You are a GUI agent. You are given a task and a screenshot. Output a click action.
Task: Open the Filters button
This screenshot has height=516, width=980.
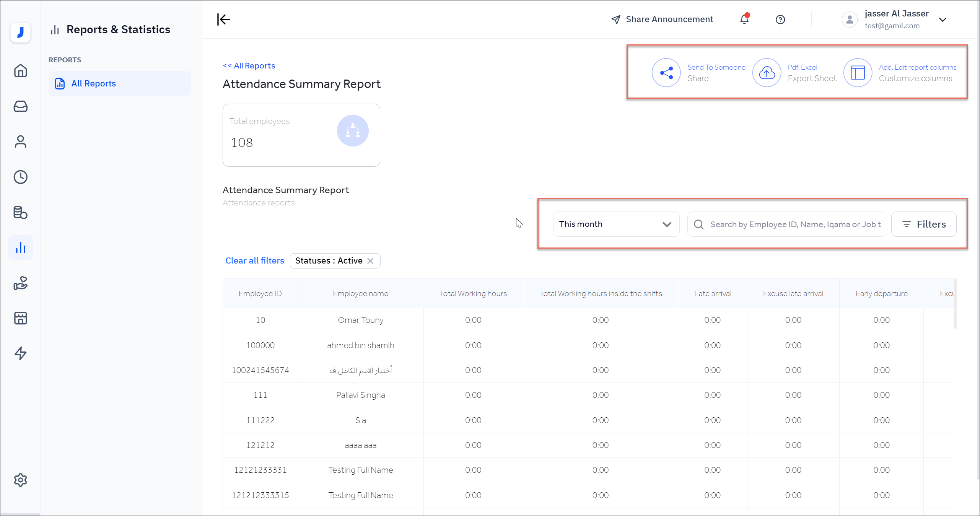pos(924,224)
